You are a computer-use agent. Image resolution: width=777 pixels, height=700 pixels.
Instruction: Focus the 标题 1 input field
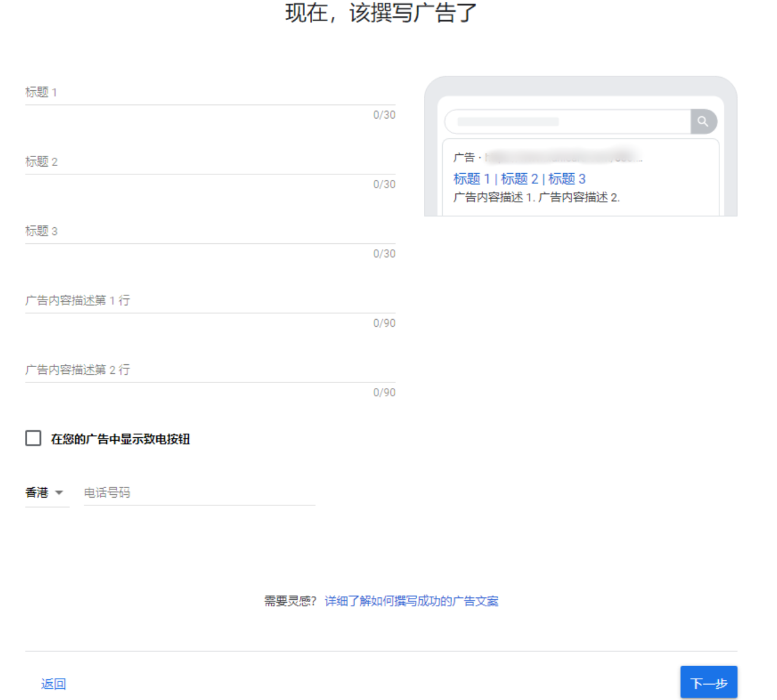pos(208,100)
